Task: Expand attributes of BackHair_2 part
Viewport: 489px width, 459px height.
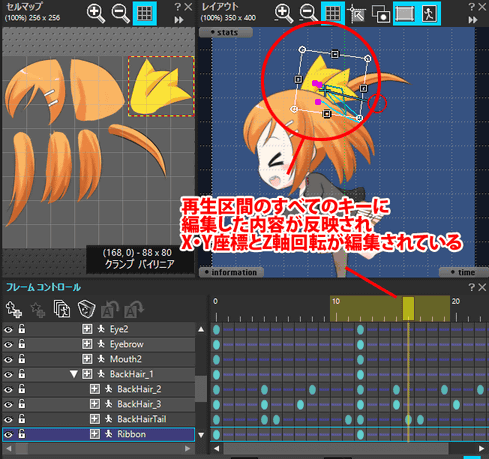Action: 95,389
